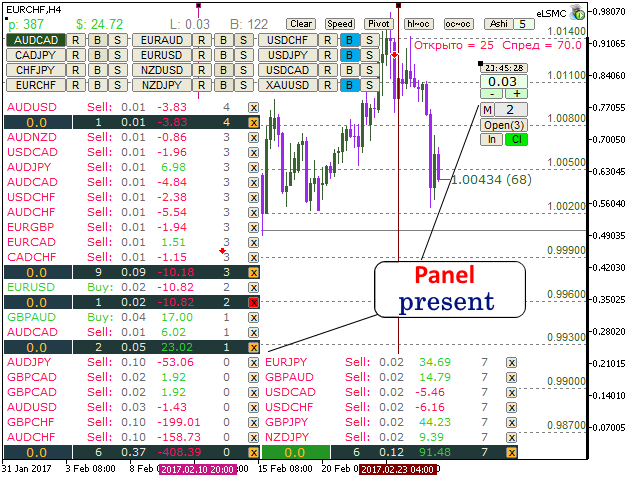Close the EURGBP Sell position
The image size is (640, 480).
coord(253,228)
